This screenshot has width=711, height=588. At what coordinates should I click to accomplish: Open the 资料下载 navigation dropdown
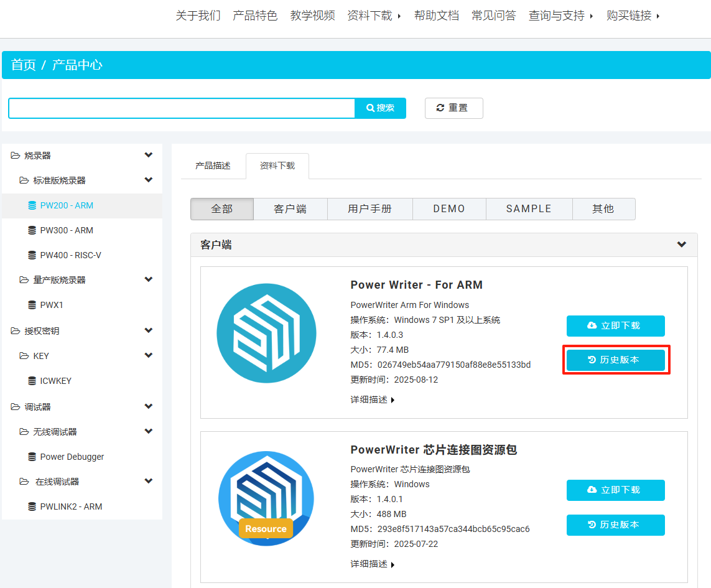tap(374, 16)
